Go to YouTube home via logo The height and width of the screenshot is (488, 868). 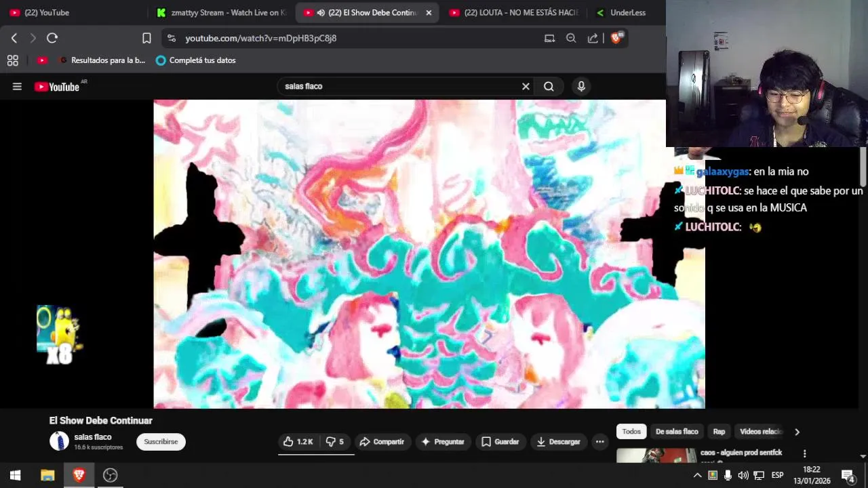(57, 86)
